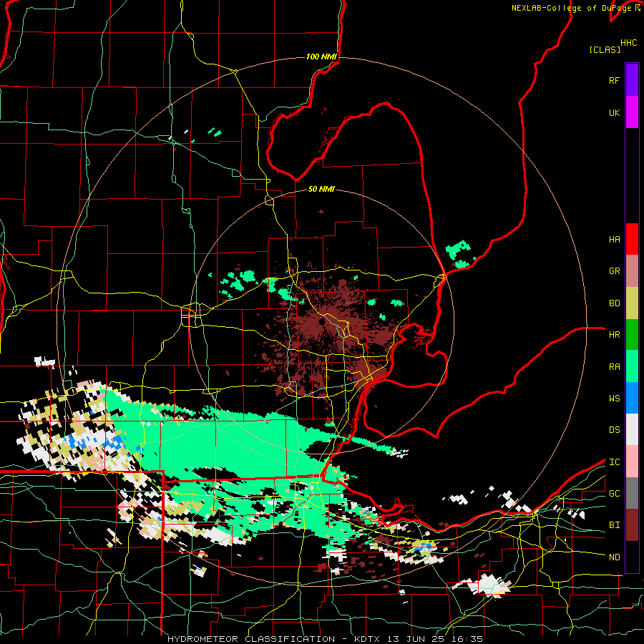Click the GC legend label
The image size is (644, 644).
point(614,494)
